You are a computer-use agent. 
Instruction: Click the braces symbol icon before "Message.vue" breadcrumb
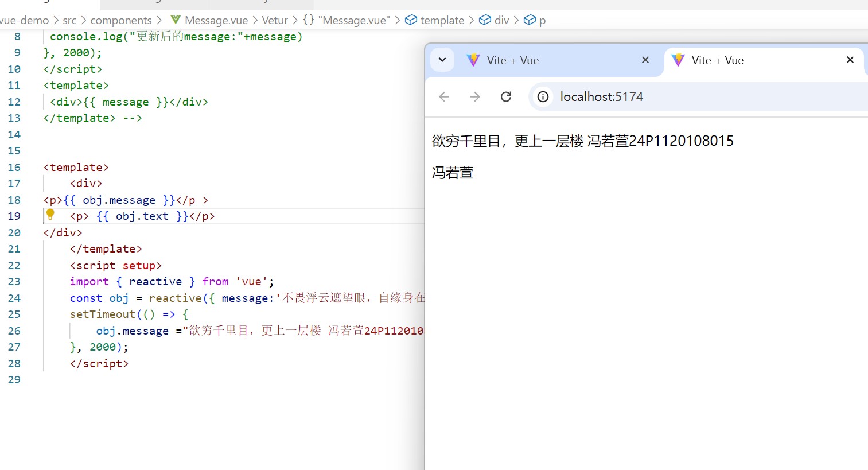coord(309,20)
